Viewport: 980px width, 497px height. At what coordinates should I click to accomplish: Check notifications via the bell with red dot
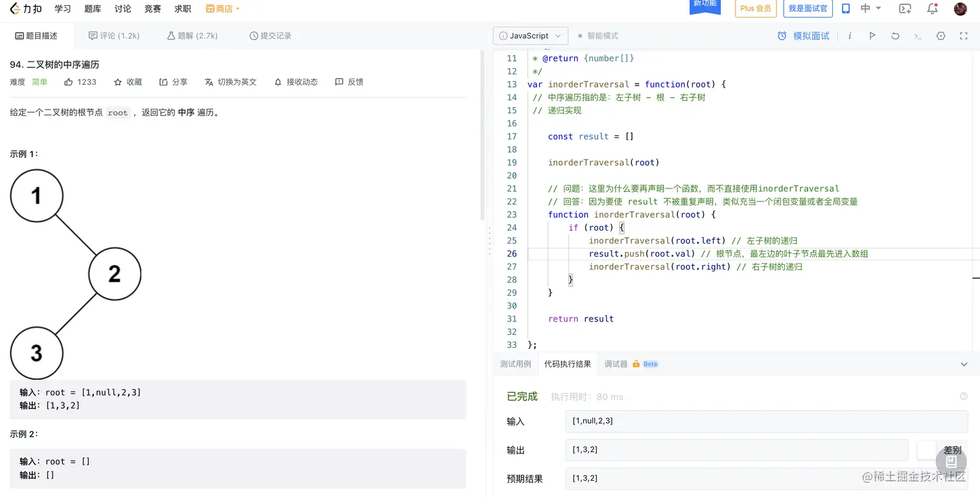point(933,8)
